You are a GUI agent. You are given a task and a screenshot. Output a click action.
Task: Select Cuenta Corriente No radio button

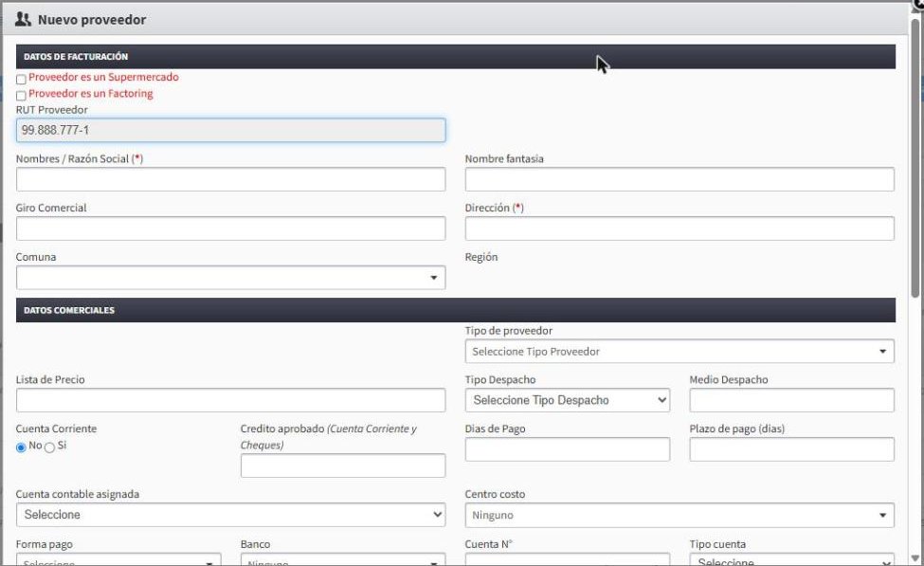21,447
